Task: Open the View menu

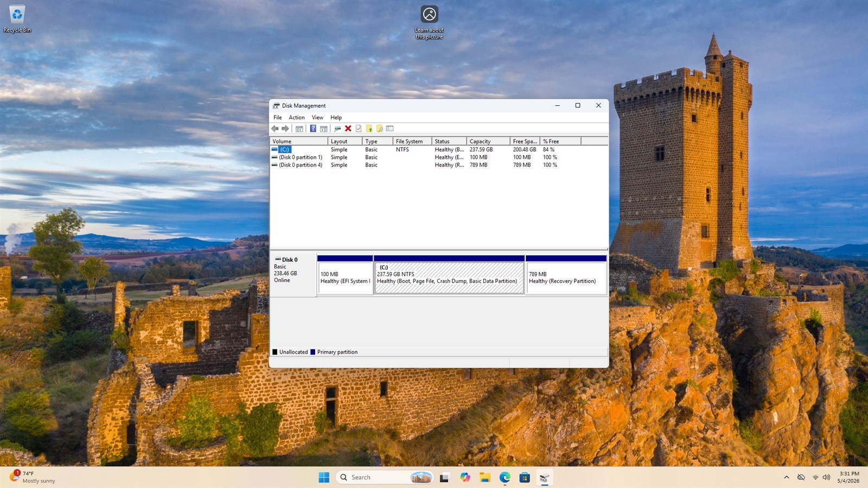Action: pyautogui.click(x=317, y=117)
